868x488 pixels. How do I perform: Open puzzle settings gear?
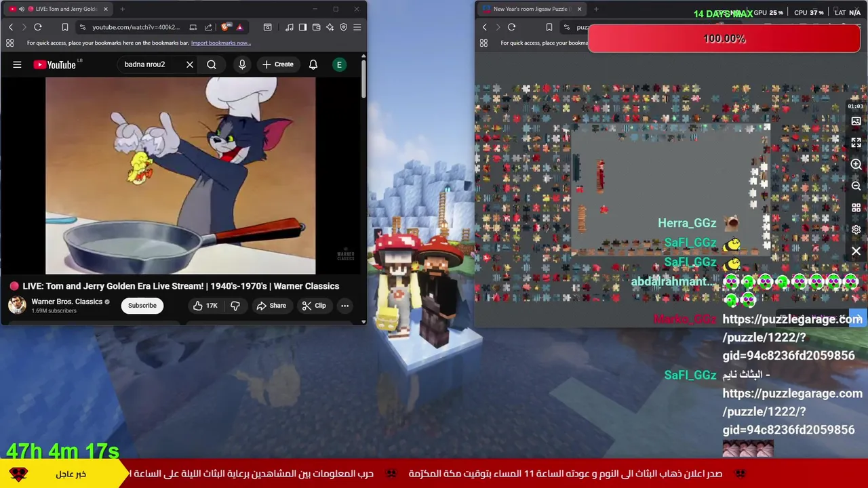pyautogui.click(x=856, y=229)
